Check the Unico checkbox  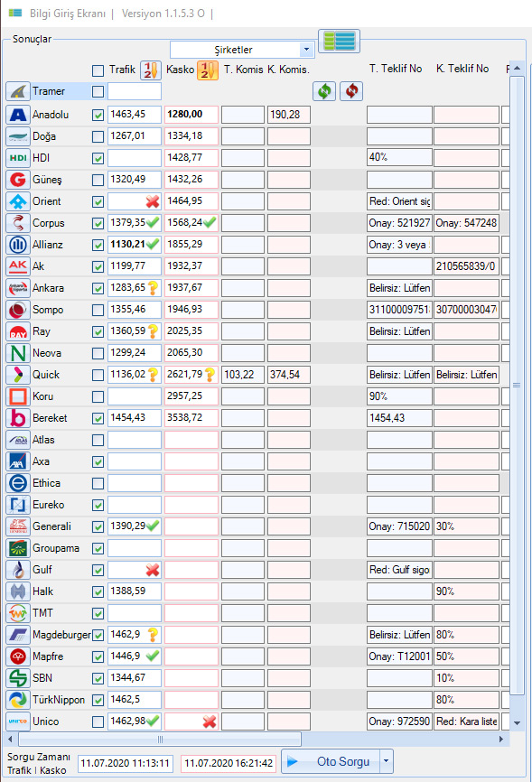(98, 722)
